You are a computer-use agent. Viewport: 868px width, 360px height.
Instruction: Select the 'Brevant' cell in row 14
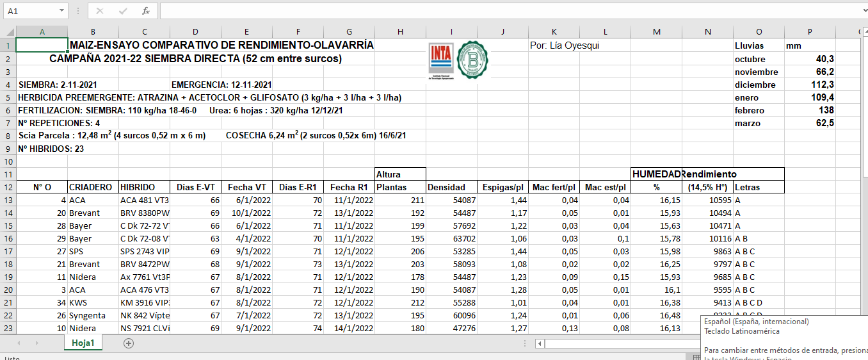click(x=93, y=213)
